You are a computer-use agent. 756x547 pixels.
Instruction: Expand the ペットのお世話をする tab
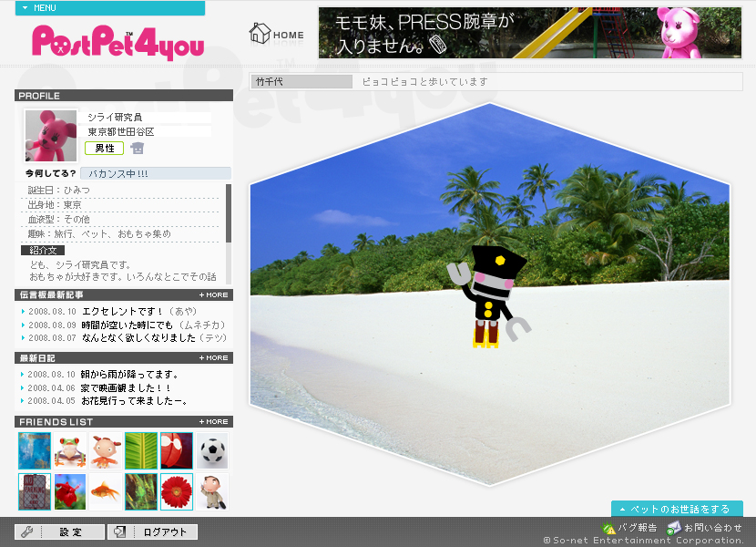[677, 509]
